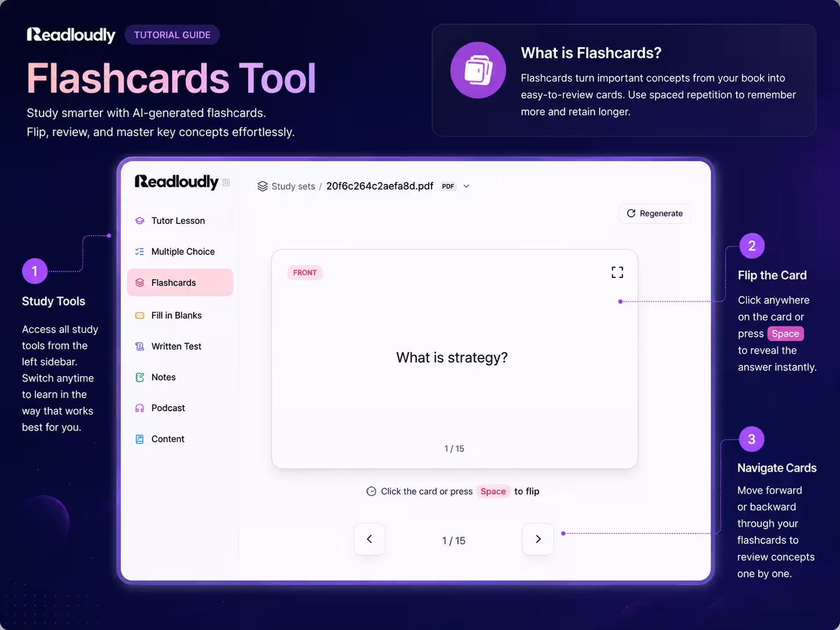Click the 1 / 15 counter inside card
The width and height of the screenshot is (840, 630).
[x=454, y=448]
